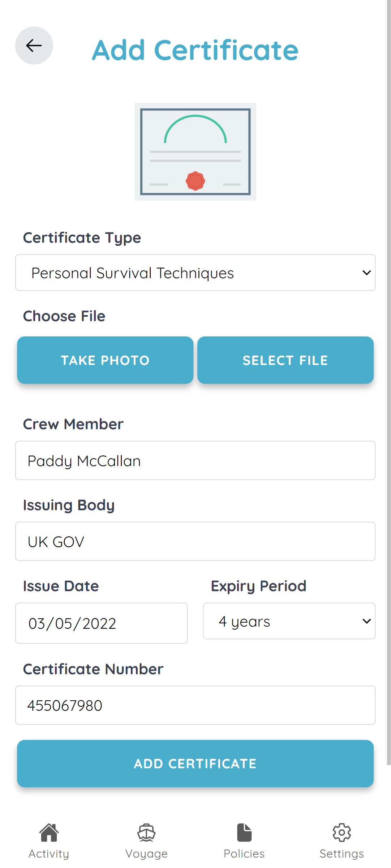This screenshot has height=868, width=391.
Task: Switch to the Policies tab
Action: click(244, 842)
